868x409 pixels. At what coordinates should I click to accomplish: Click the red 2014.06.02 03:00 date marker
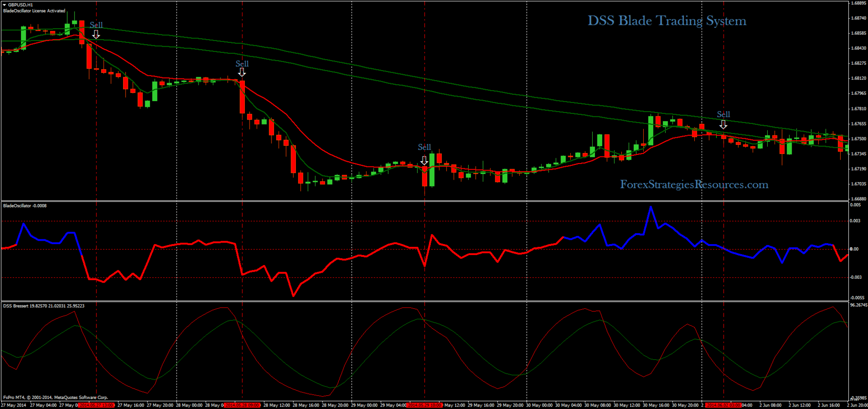pyautogui.click(x=723, y=405)
